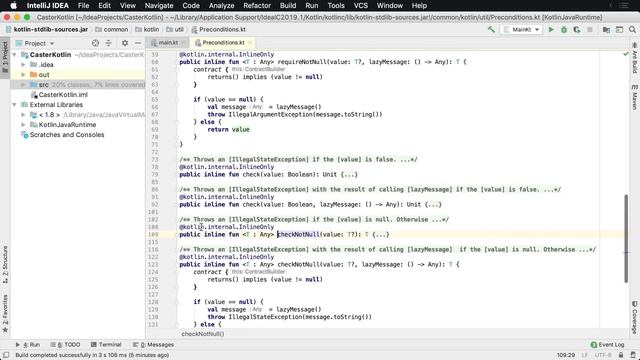
Task: Hide the Project panel with minus icon
Action: click(138, 43)
